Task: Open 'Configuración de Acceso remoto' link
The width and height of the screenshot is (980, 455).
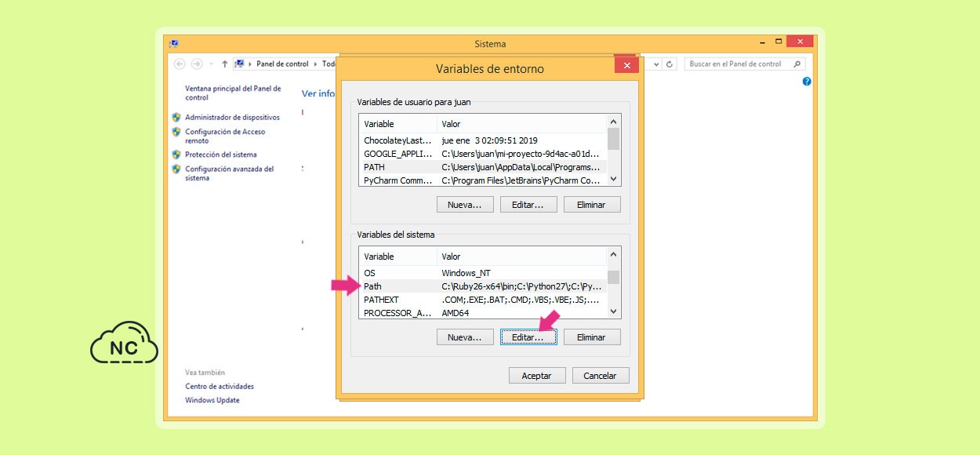Action: point(225,136)
